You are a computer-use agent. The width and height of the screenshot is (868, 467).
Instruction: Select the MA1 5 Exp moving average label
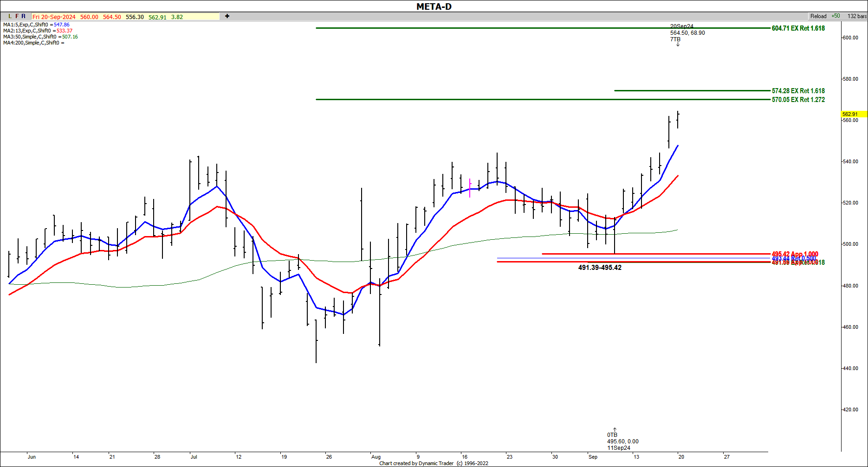36,25
